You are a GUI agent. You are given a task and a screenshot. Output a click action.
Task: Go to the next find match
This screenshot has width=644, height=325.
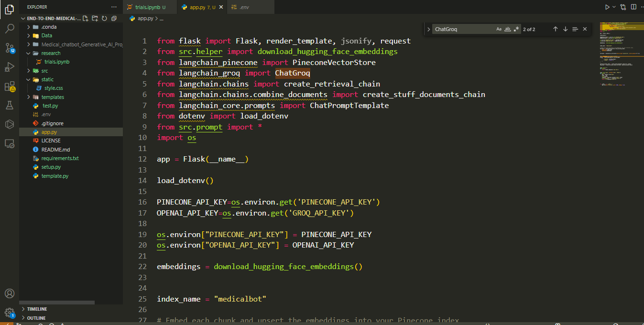point(565,29)
